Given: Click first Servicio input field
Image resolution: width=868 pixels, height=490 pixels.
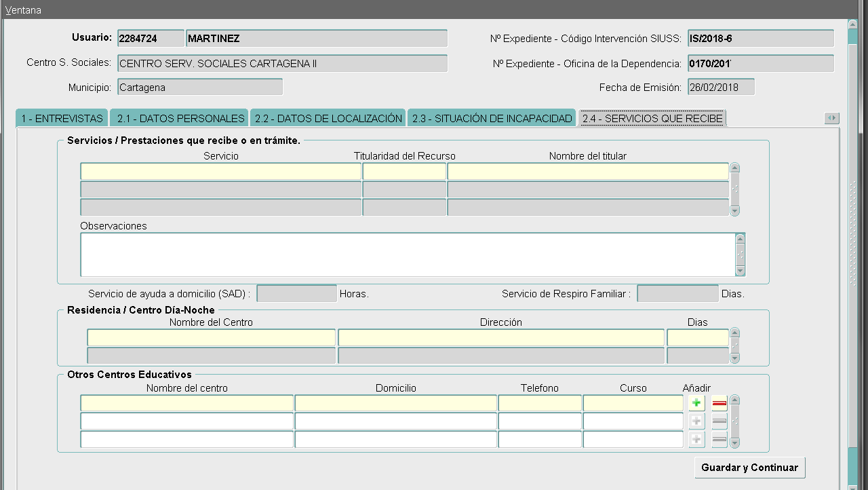Looking at the screenshot, I should click(x=220, y=172).
